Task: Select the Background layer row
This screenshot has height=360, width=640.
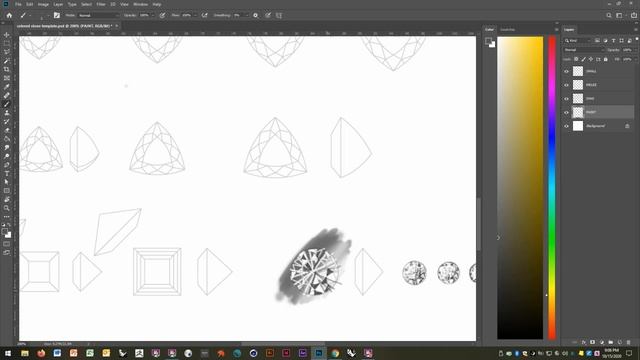Action: click(598, 126)
